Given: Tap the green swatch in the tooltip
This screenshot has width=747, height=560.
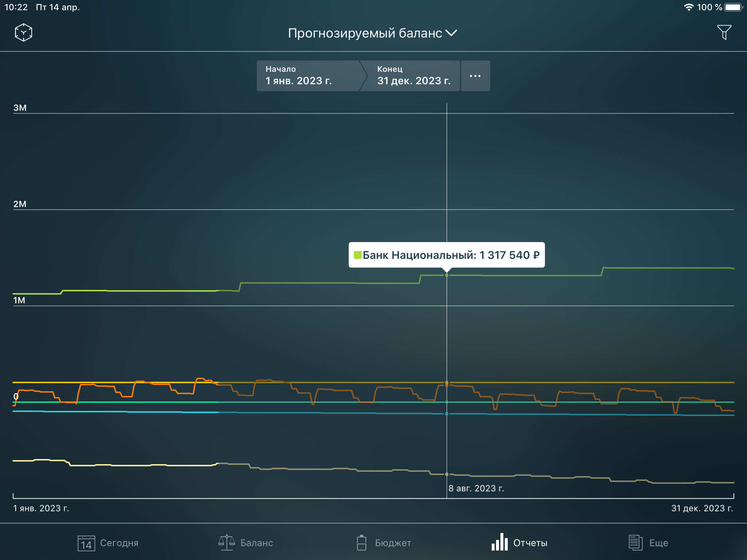Looking at the screenshot, I should [357, 254].
